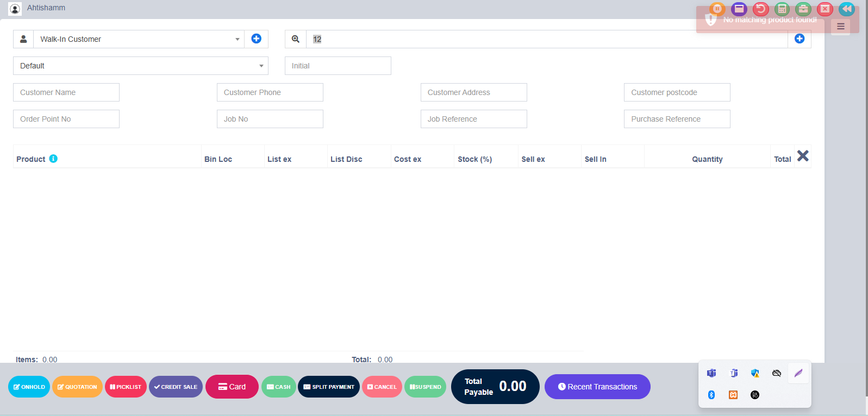
Task: Open the hamburger menu
Action: (840, 27)
